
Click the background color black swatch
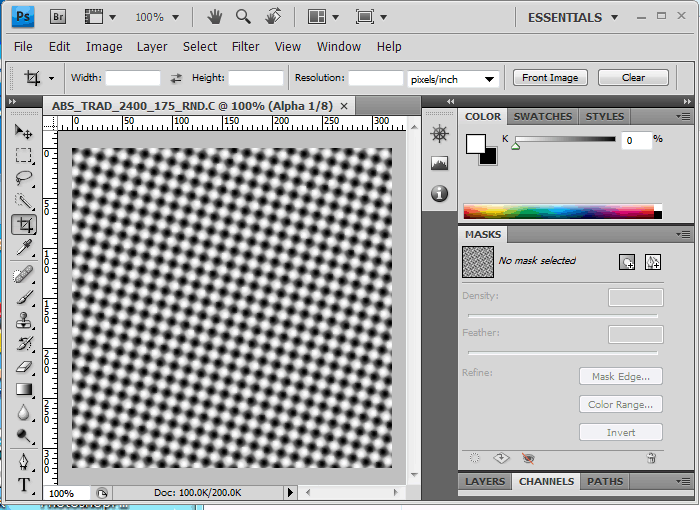point(490,158)
